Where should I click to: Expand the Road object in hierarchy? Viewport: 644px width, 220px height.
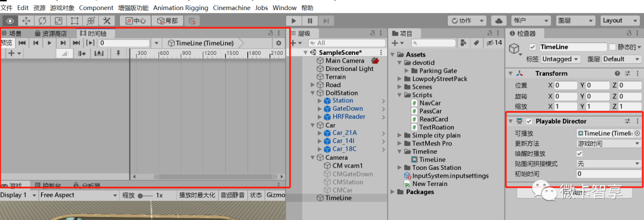pyautogui.click(x=313, y=85)
